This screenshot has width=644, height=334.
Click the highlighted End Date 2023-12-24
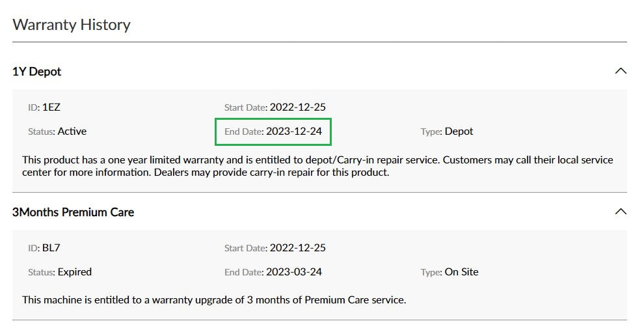tap(293, 132)
